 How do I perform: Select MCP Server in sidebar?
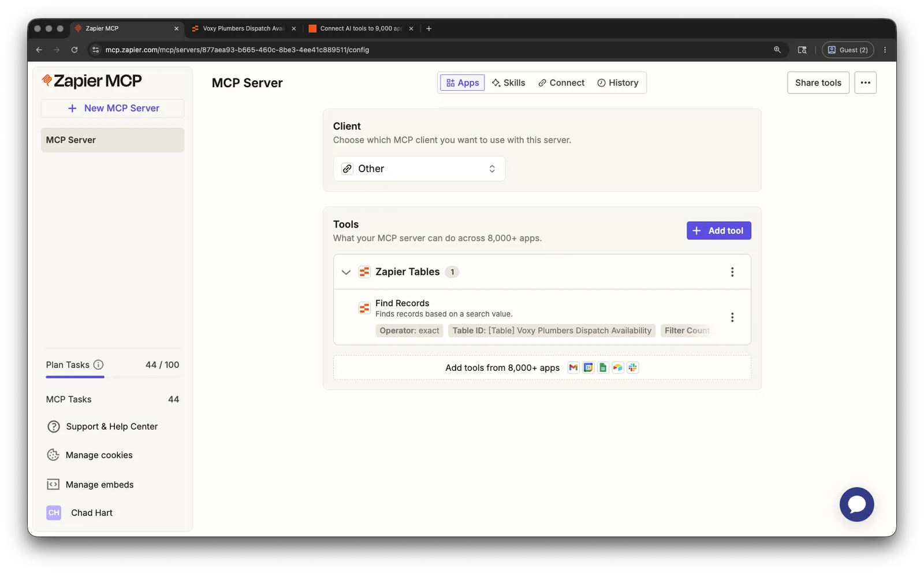pyautogui.click(x=113, y=140)
